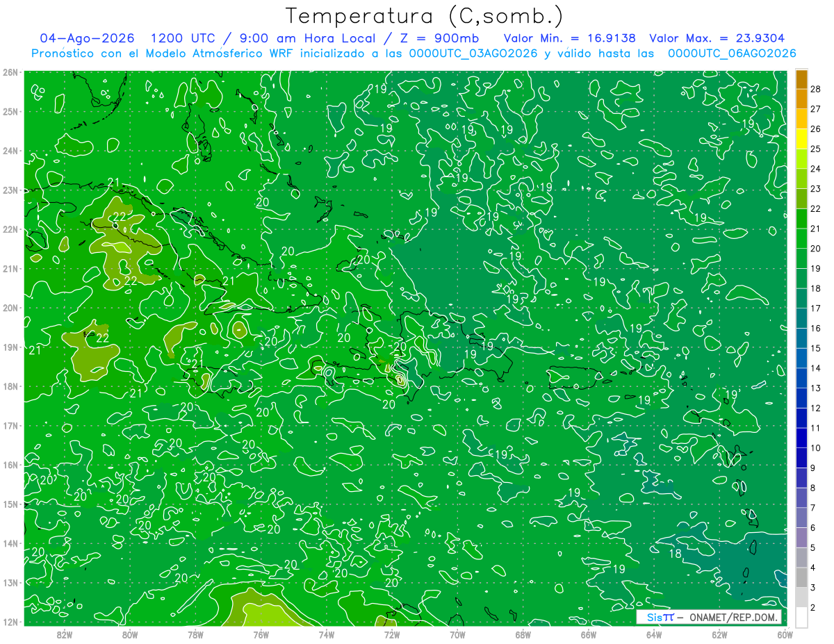Click the color scale value 11
The height and width of the screenshot is (644, 834).
[x=816, y=428]
